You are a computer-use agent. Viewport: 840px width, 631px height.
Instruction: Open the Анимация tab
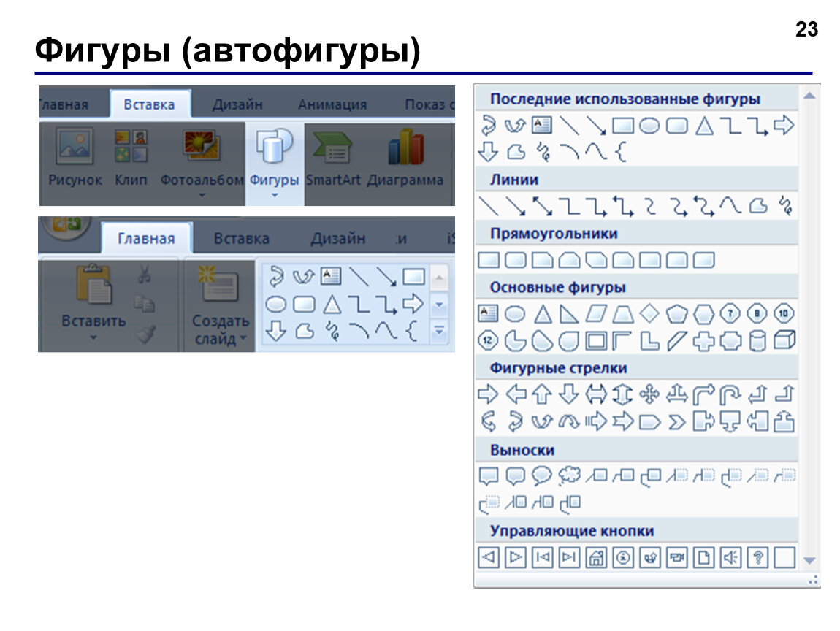(332, 104)
